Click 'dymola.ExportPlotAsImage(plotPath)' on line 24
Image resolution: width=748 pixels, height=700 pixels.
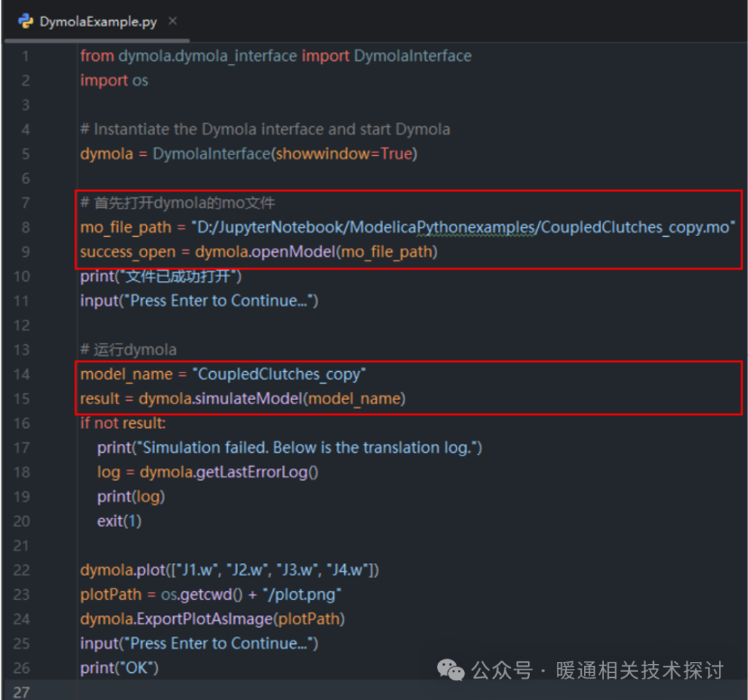[x=213, y=619]
